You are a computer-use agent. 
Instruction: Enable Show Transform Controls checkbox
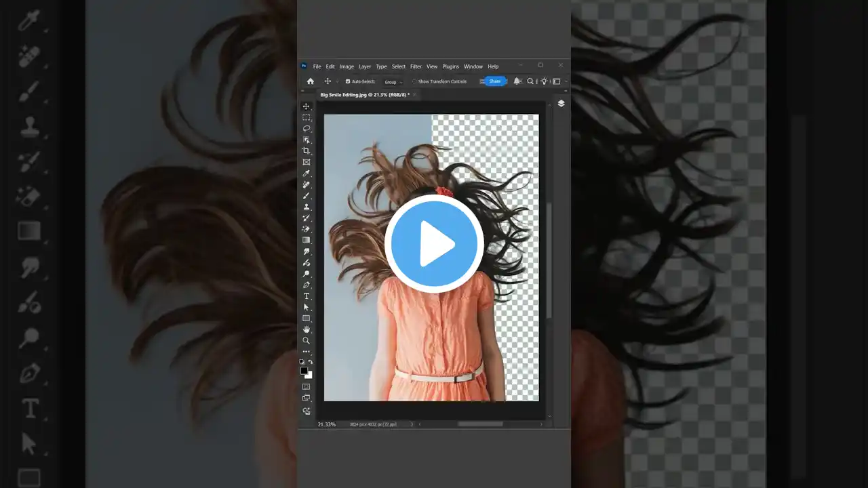pyautogui.click(x=414, y=81)
